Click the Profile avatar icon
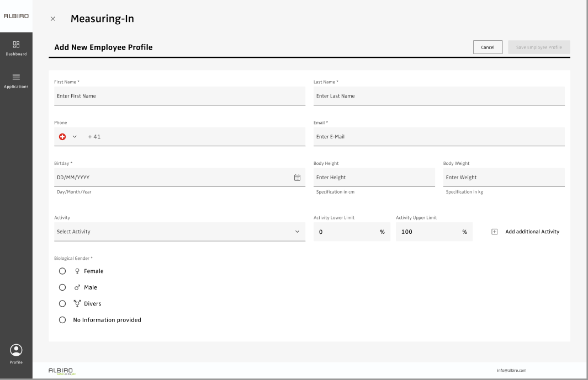 pos(16,350)
